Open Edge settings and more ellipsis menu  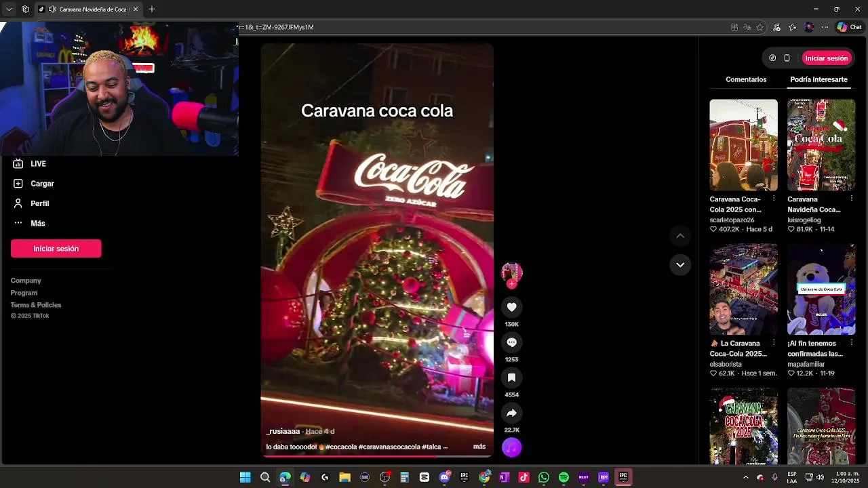825,27
